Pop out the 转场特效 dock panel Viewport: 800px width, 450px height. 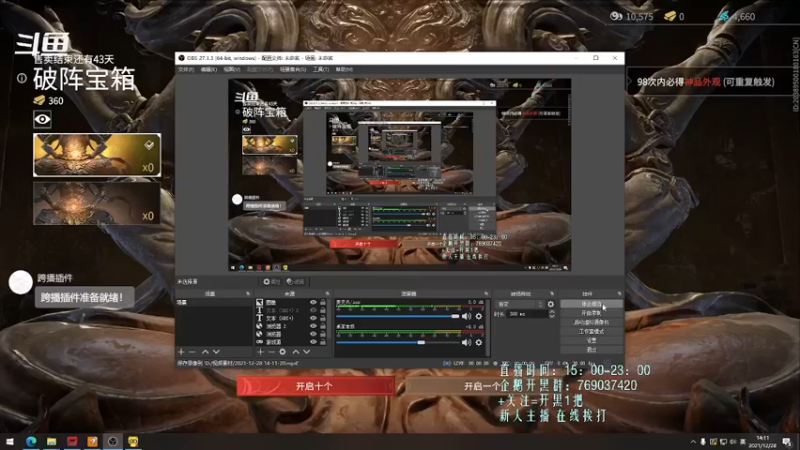coord(552,294)
